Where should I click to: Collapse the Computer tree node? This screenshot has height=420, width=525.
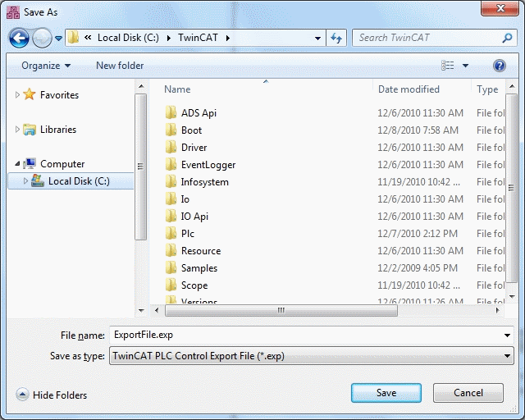[x=17, y=164]
